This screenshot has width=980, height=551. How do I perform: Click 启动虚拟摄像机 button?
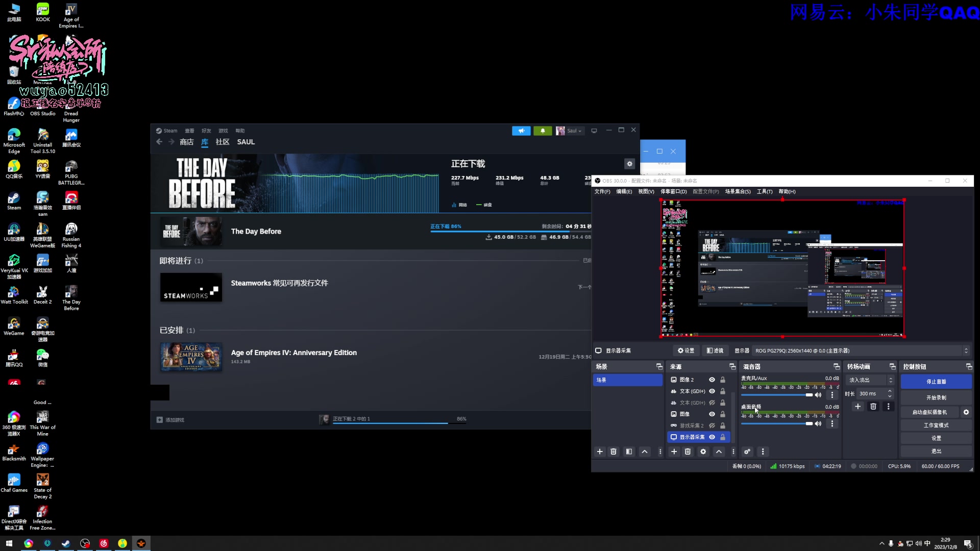tap(929, 412)
